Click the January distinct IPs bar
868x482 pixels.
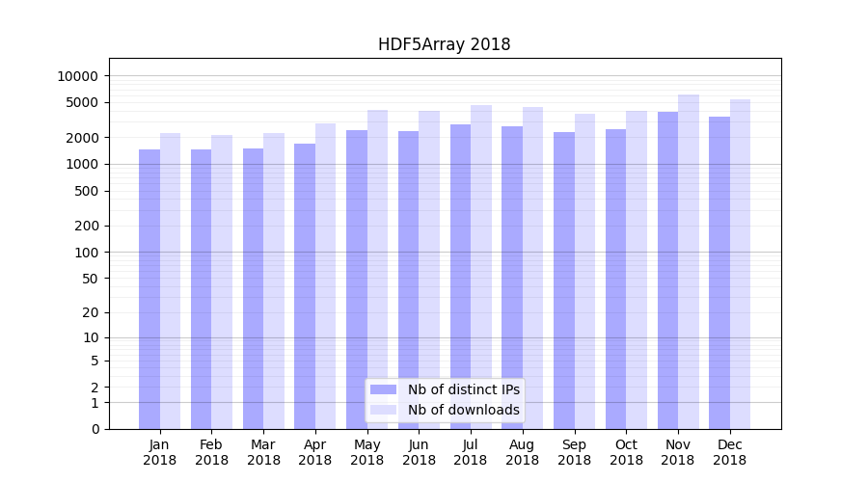[149, 289]
